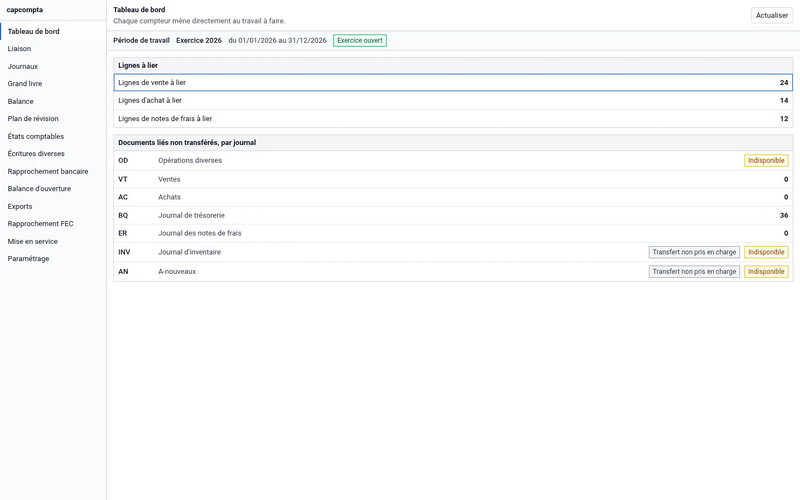Screen dimensions: 800x500
Task: Open Journaux from sidebar
Action: tap(53, 66)
